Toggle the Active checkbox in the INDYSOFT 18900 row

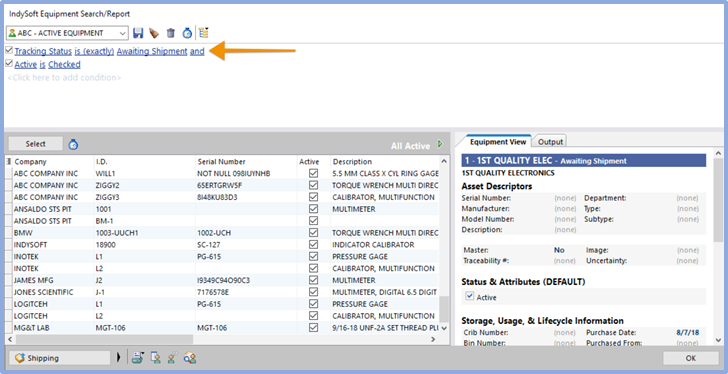tap(313, 245)
